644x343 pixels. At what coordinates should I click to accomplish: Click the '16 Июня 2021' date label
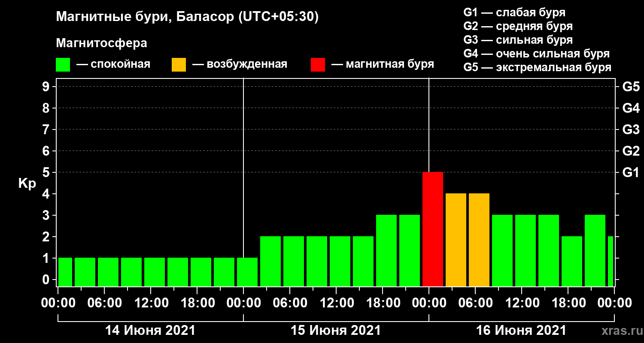point(521,331)
